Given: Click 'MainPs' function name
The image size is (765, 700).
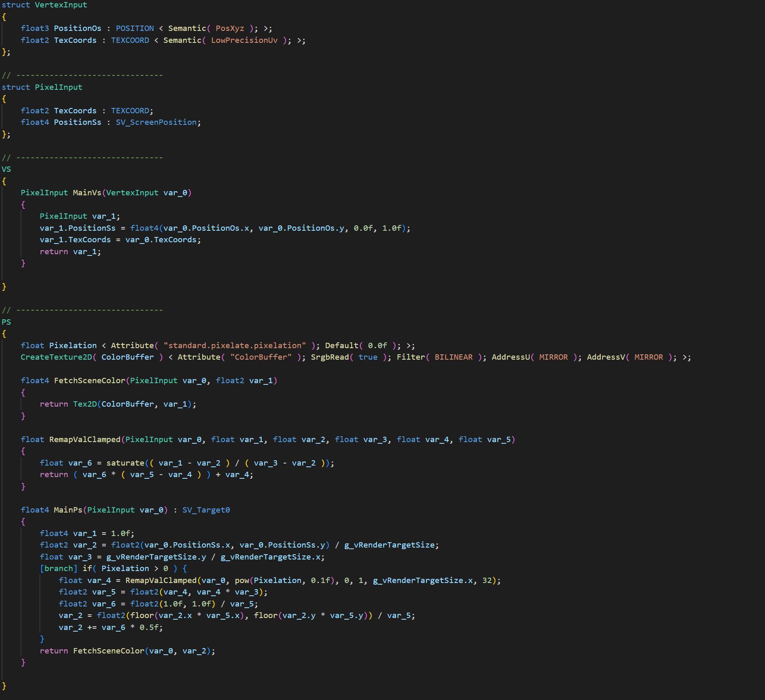Looking at the screenshot, I should click(68, 510).
